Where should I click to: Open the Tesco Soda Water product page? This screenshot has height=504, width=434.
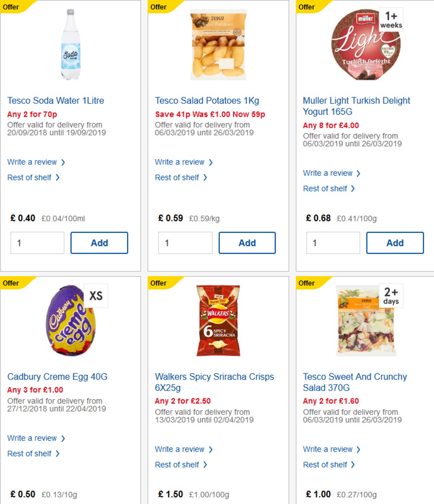[x=55, y=100]
